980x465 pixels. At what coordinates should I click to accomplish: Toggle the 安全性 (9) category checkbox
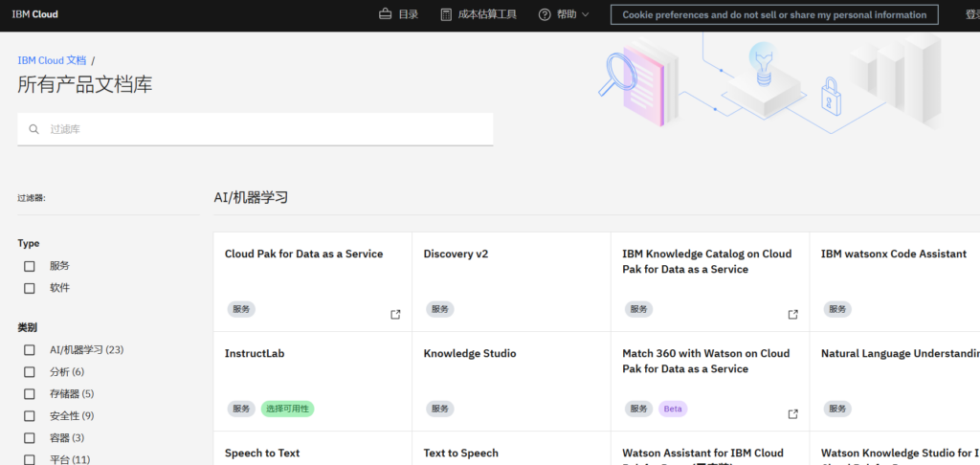click(30, 416)
